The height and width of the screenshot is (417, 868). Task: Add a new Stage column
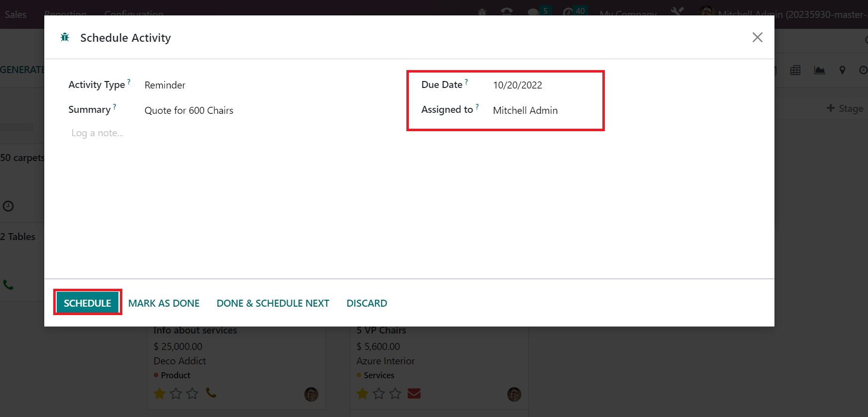coord(845,108)
